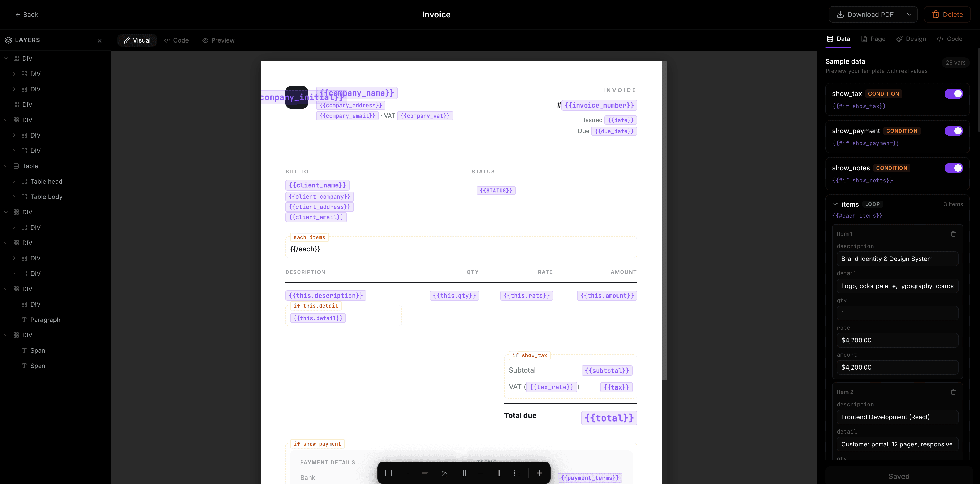Image resolution: width=980 pixels, height=484 pixels.
Task: Edit the rate field showing $4,200.00
Action: tap(897, 340)
